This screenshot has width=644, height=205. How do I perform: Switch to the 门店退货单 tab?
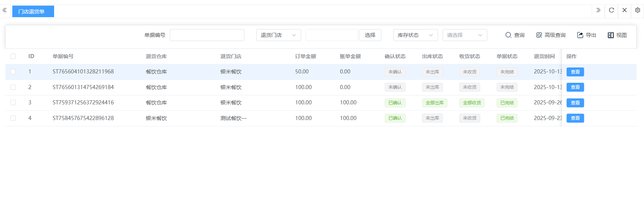(x=33, y=12)
